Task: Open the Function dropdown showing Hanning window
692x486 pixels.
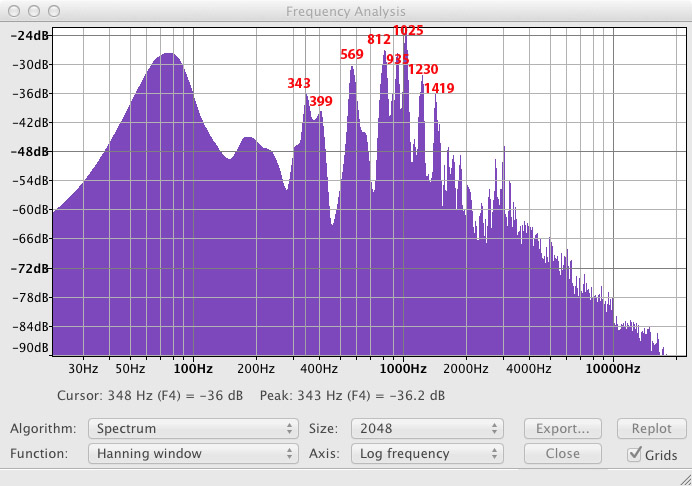Action: [193, 453]
